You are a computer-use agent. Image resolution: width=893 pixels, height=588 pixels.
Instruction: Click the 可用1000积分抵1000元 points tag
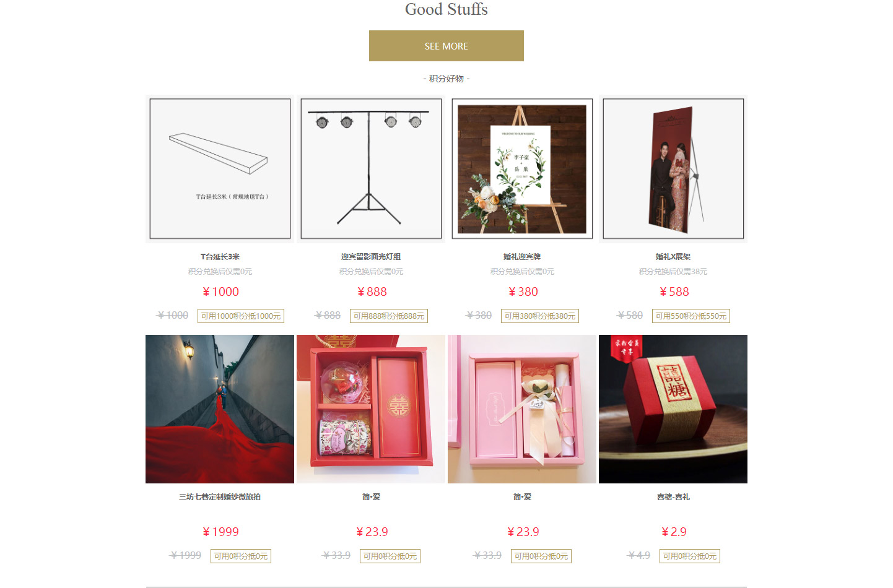pos(241,316)
